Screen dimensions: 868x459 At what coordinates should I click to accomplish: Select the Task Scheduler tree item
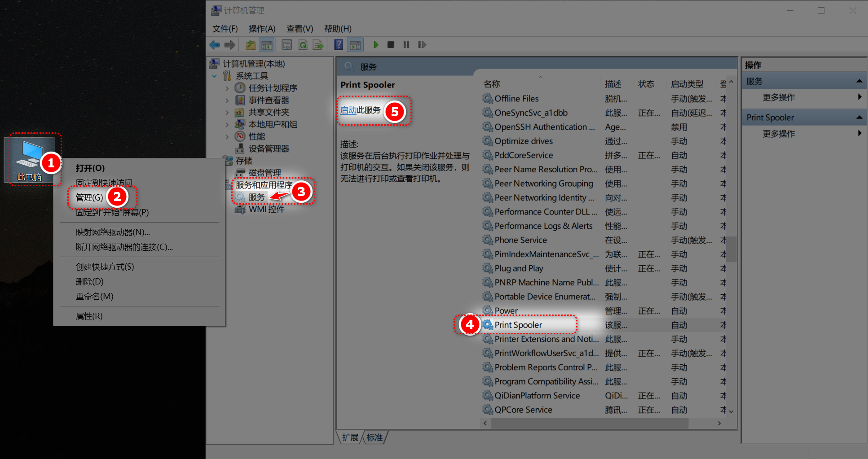(x=273, y=88)
